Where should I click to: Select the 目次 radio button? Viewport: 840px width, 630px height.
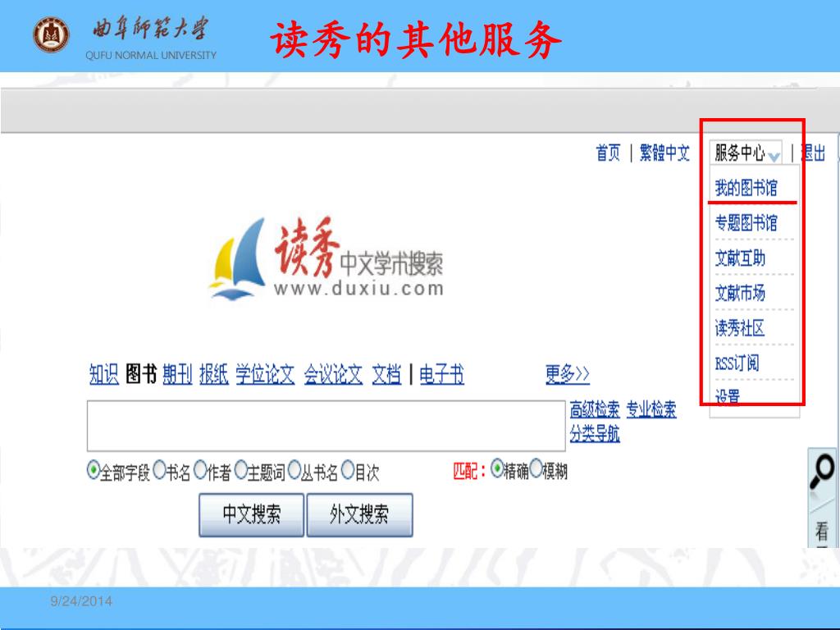348,470
